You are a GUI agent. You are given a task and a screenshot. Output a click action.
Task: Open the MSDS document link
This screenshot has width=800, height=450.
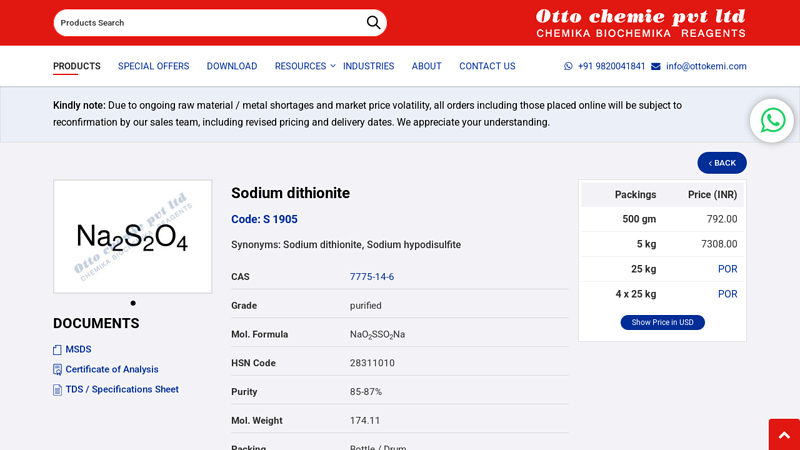tap(78, 349)
